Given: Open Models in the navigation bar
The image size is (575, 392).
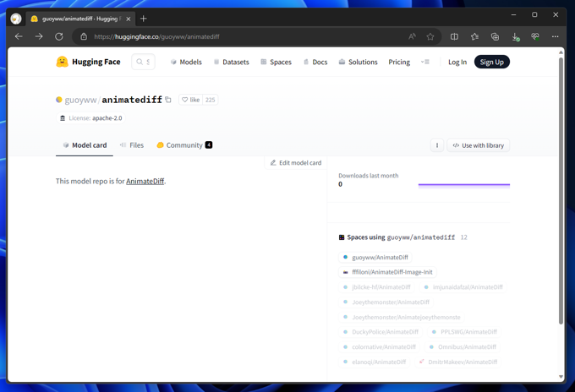Looking at the screenshot, I should point(186,62).
